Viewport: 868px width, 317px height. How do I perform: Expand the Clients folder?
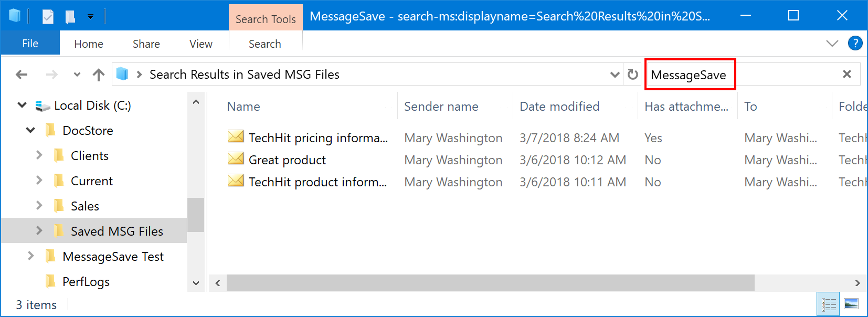click(39, 155)
